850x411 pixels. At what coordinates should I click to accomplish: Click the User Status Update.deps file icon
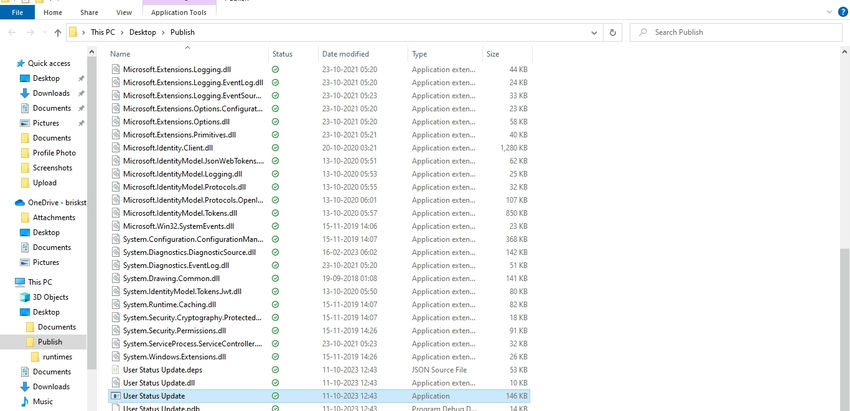[115, 370]
